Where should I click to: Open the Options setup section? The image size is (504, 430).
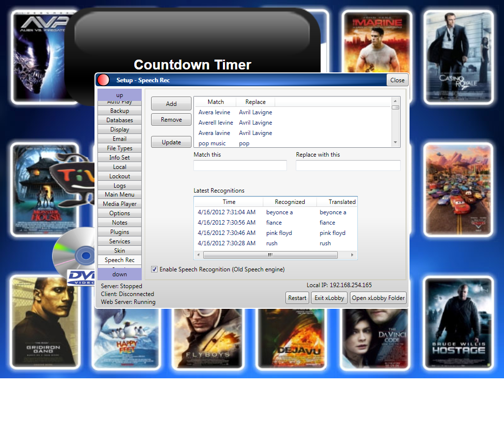coord(120,213)
